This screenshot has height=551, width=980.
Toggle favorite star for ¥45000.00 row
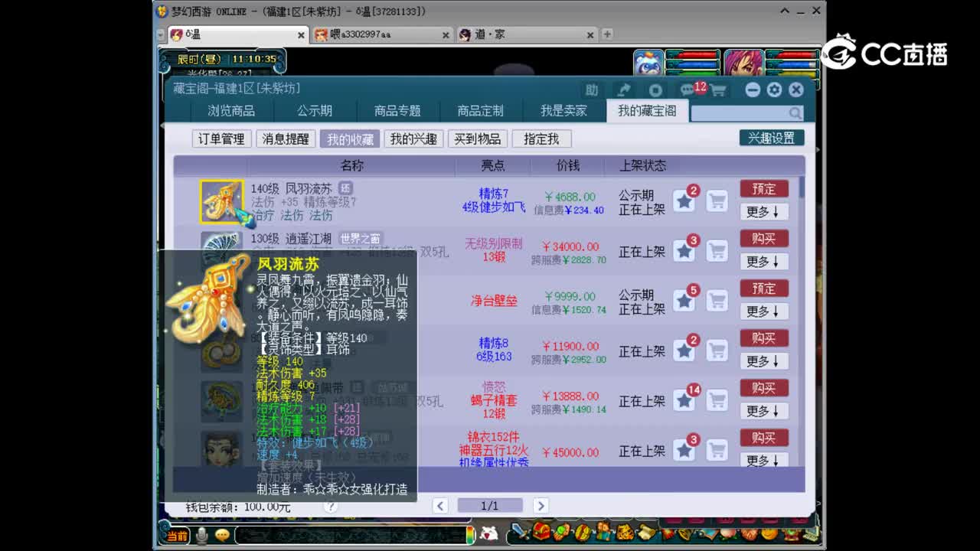pyautogui.click(x=684, y=450)
